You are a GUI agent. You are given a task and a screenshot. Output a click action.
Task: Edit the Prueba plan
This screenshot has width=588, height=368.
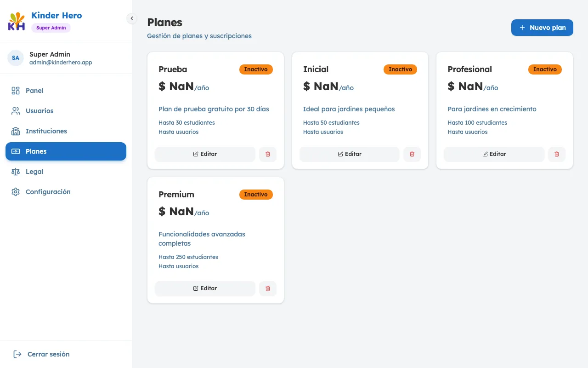(205, 154)
